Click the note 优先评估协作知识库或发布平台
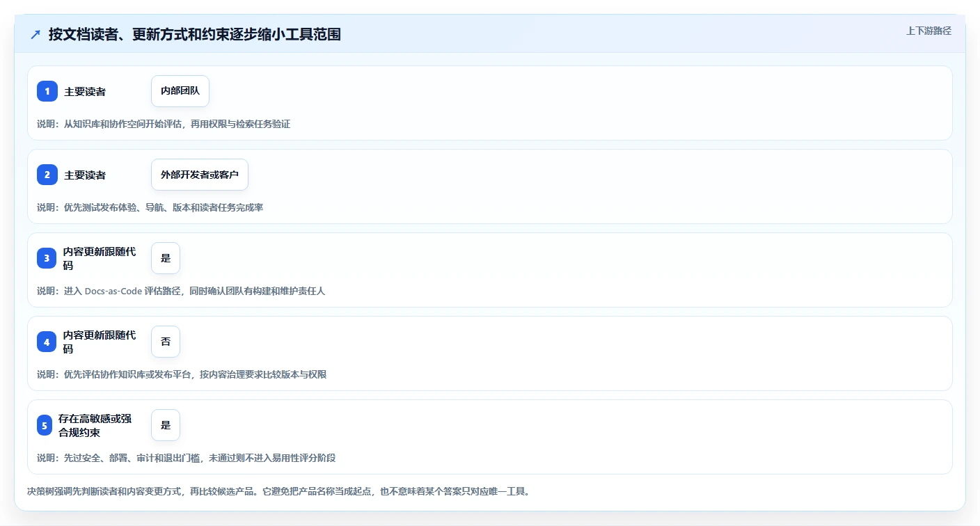The image size is (980, 526). (182, 374)
